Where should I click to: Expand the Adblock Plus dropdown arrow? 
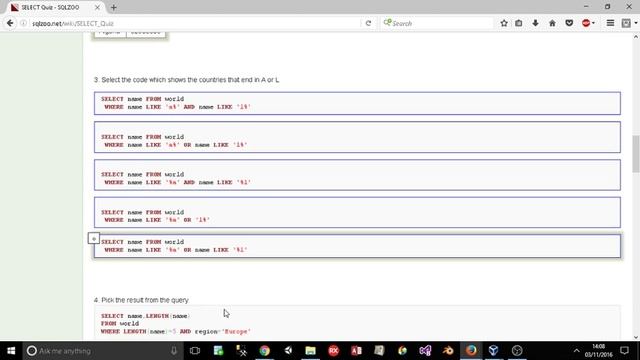click(x=593, y=23)
